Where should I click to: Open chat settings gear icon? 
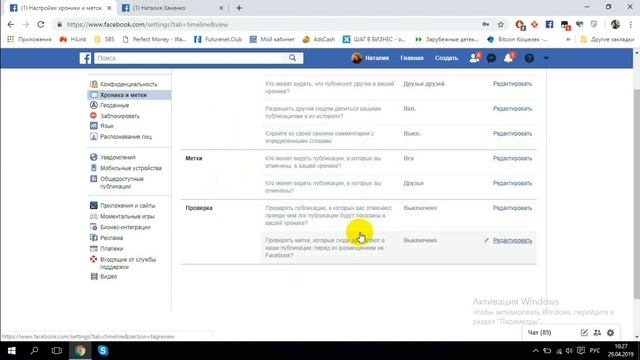tap(611, 333)
